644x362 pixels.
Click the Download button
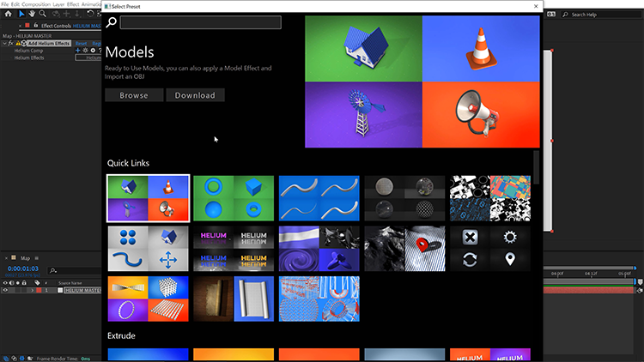pyautogui.click(x=195, y=95)
